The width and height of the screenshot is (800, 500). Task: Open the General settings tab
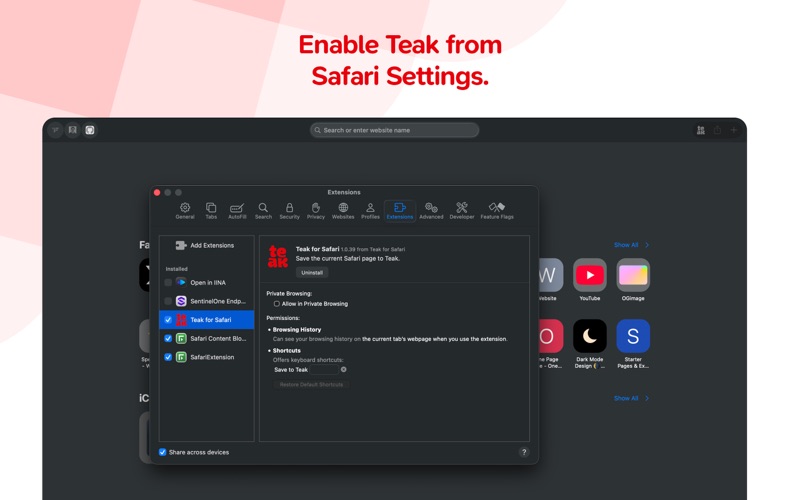point(185,211)
